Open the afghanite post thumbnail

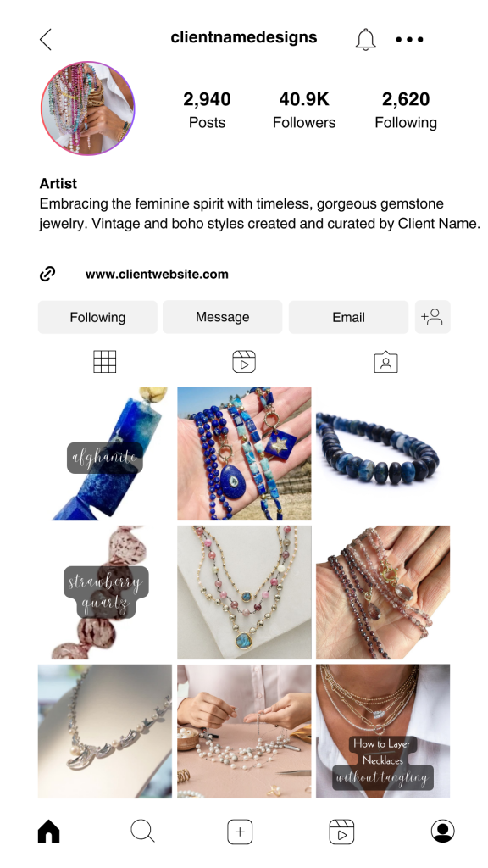click(105, 453)
